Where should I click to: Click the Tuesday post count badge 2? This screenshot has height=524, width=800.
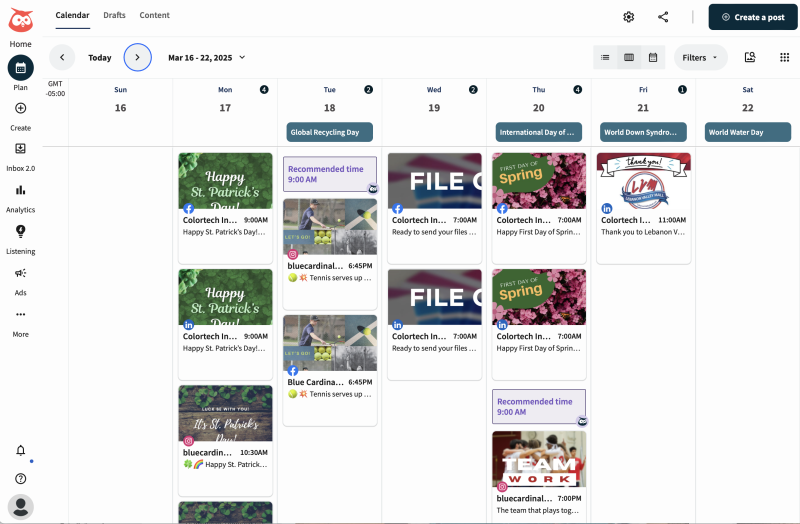[368, 90]
